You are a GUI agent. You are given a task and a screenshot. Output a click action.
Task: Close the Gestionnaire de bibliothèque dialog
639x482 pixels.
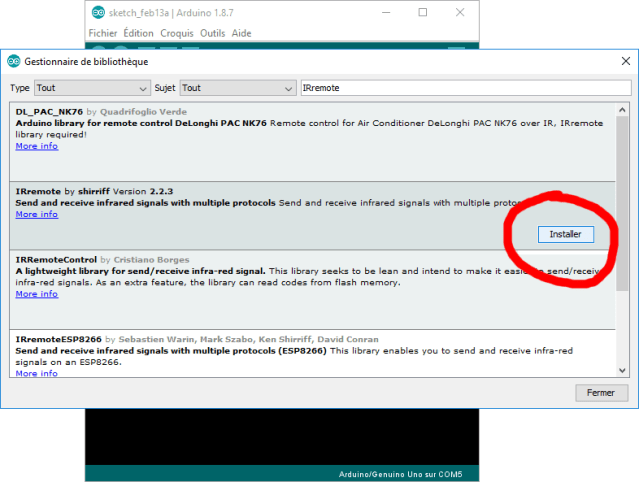tap(625, 62)
